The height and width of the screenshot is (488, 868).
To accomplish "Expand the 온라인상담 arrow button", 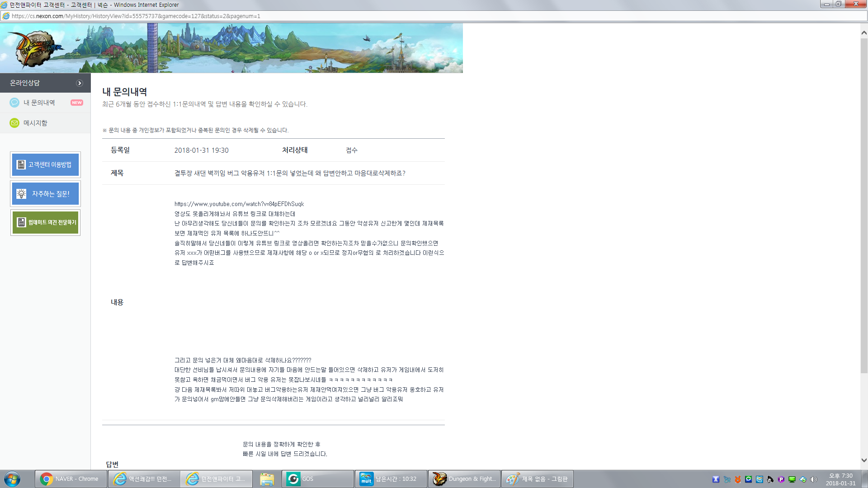I will click(80, 83).
